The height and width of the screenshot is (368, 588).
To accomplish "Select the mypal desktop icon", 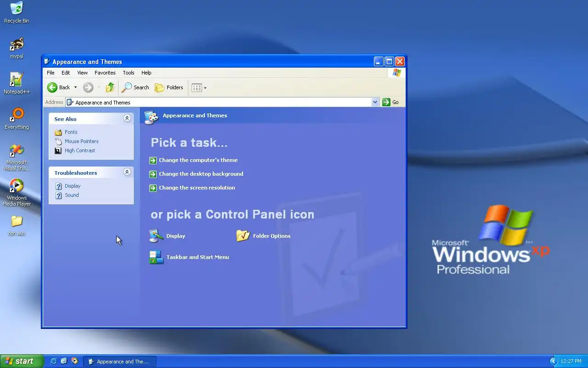I will click(17, 48).
